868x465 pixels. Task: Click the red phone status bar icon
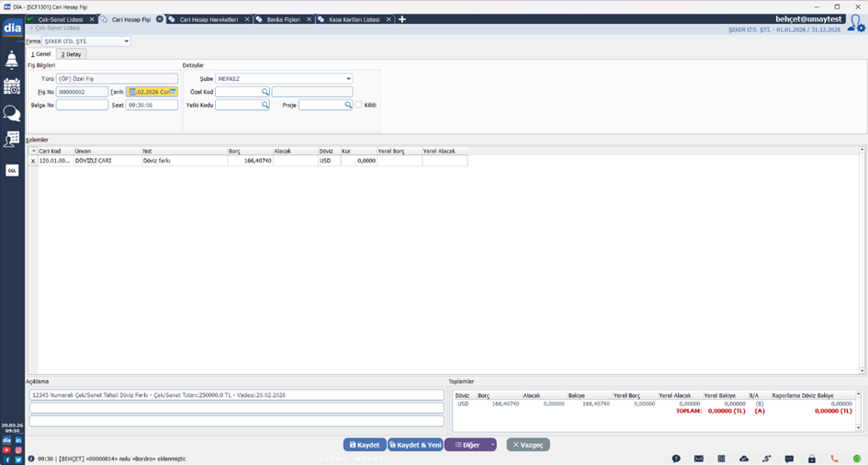click(834, 459)
